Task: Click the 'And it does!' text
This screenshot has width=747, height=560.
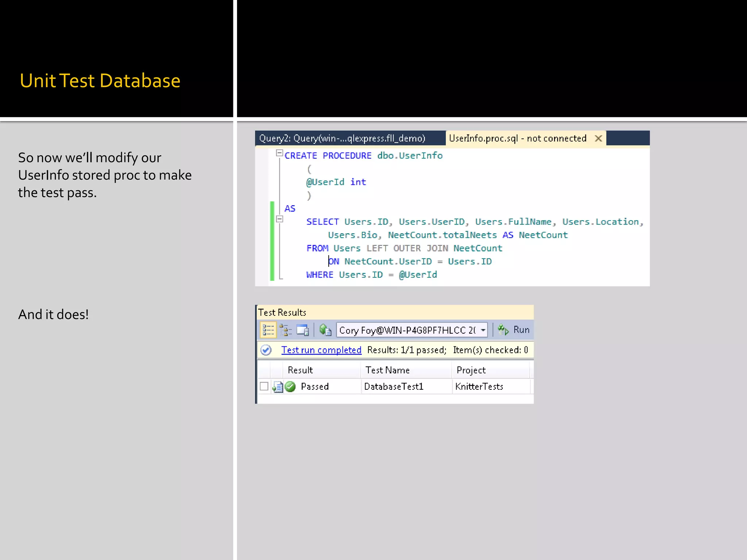Action: [53, 314]
